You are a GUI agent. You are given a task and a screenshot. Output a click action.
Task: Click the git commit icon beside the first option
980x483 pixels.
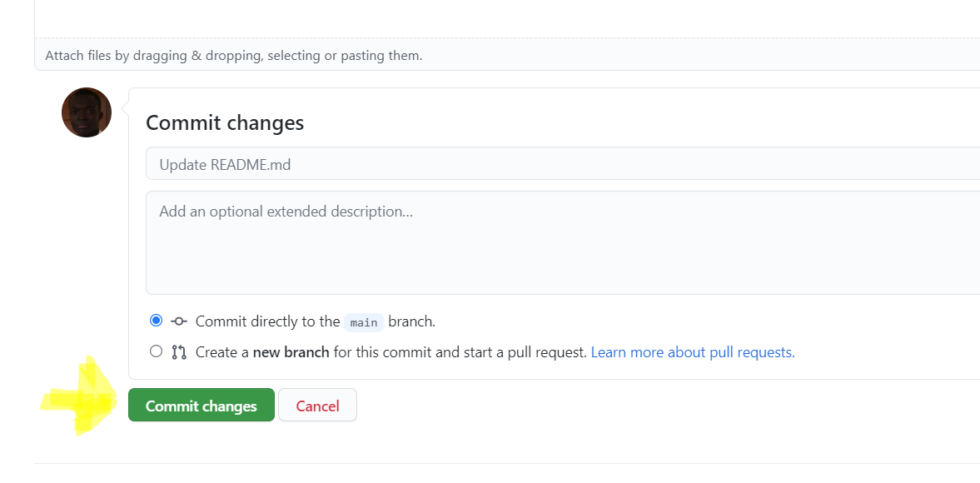[179, 321]
